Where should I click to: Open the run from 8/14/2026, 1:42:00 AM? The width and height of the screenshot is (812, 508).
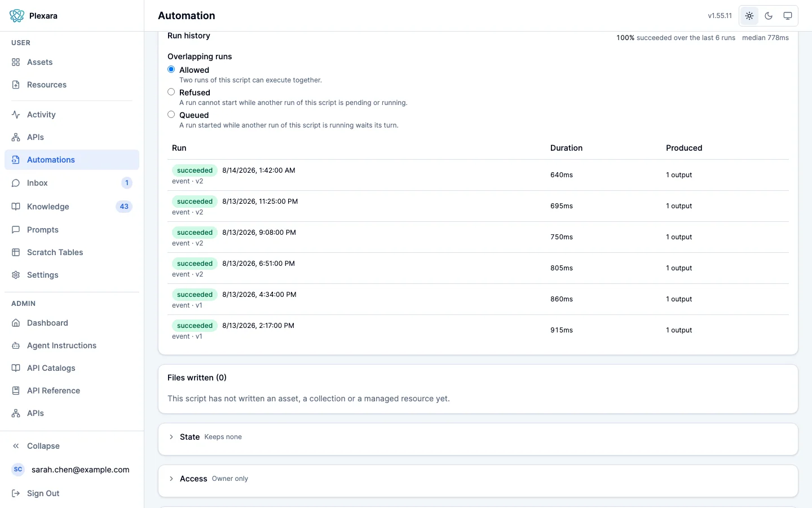[478, 175]
